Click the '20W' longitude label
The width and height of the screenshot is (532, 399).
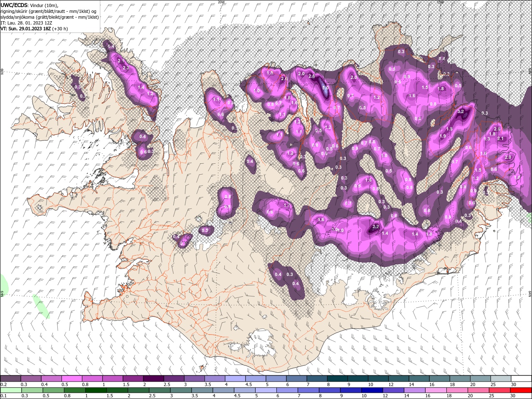pyautogui.click(x=221, y=2)
